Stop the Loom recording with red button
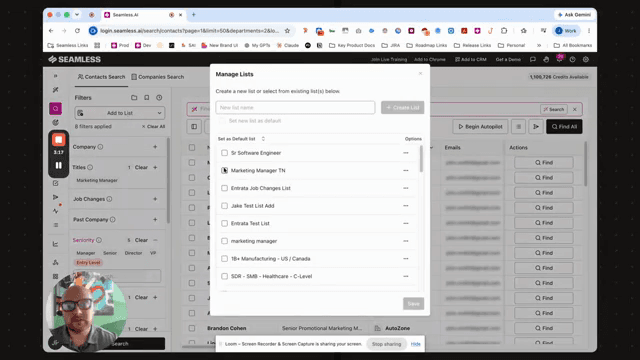 point(58,140)
